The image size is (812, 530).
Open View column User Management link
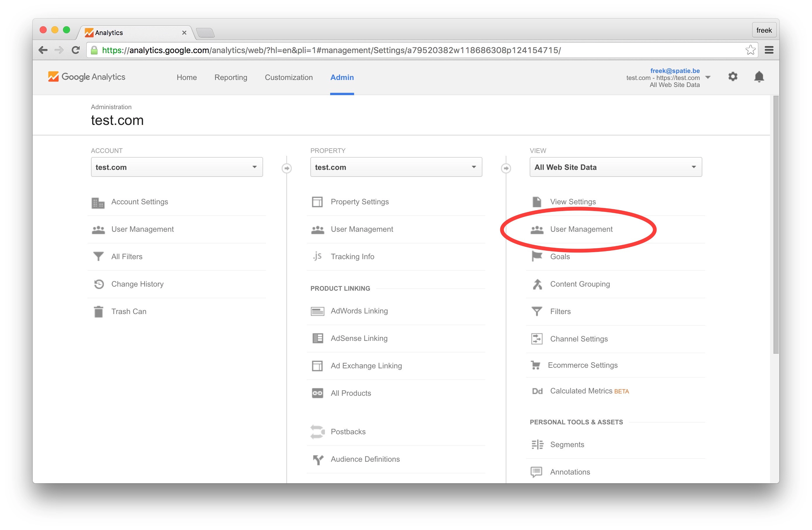581,229
